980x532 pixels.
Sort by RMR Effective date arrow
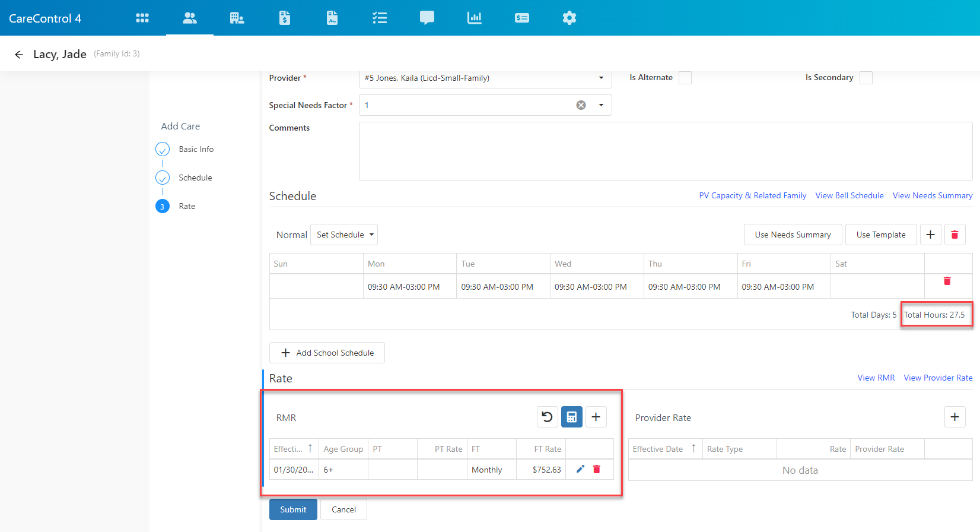(x=310, y=449)
